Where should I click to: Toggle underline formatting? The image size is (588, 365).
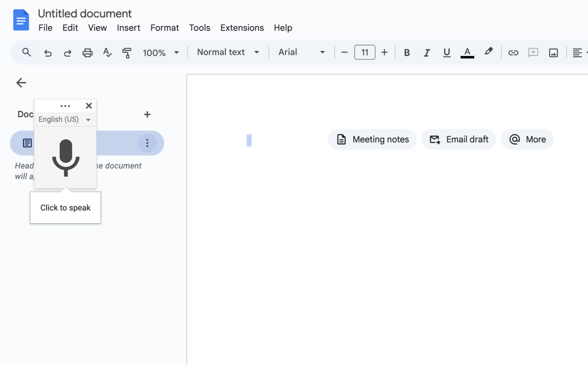point(447,52)
